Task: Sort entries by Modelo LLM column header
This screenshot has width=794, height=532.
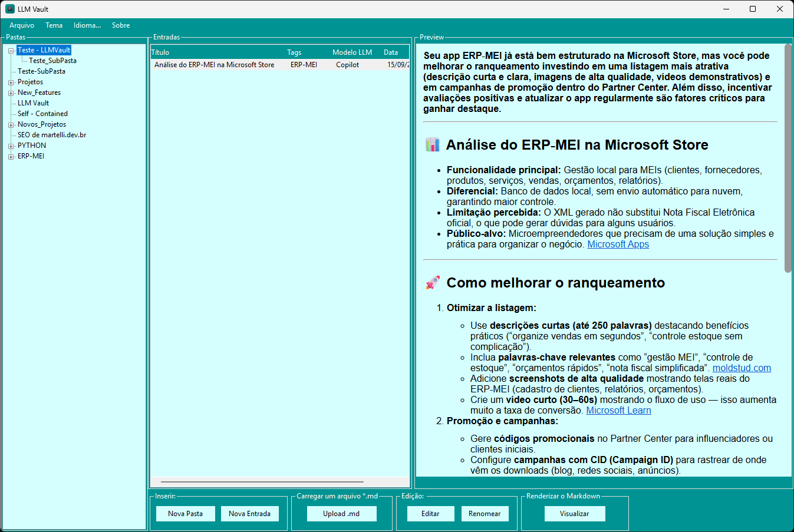Action: click(x=356, y=52)
